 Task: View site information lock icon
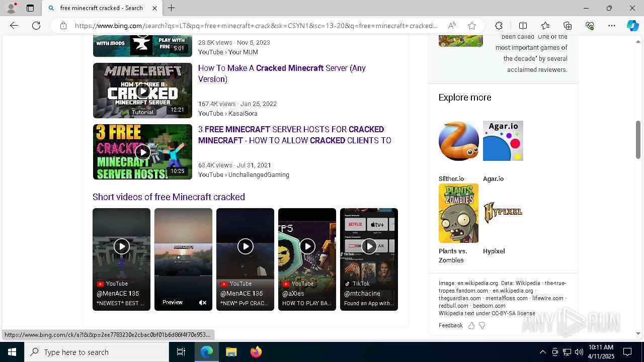tap(63, 26)
